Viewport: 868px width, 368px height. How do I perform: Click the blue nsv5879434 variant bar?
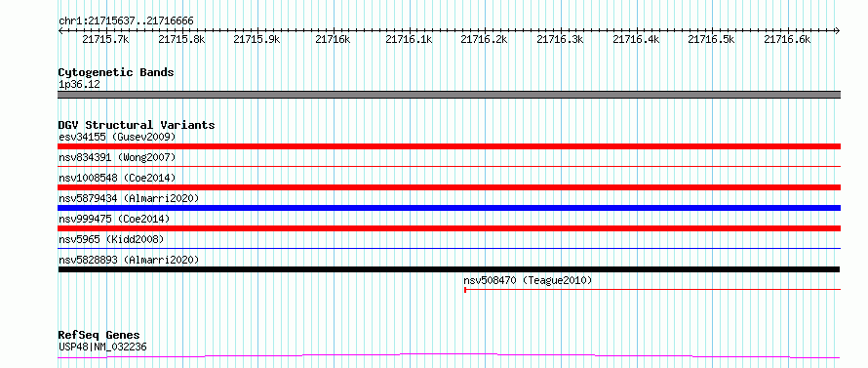[x=449, y=208]
